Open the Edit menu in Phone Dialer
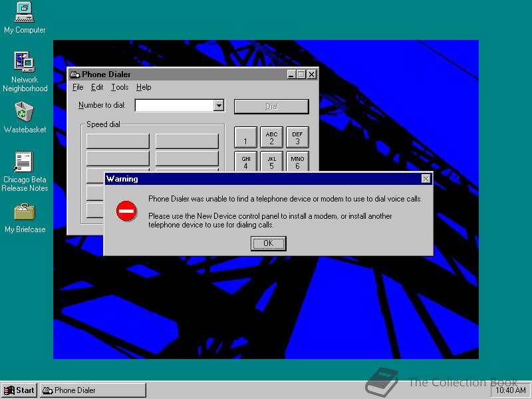This screenshot has height=399, width=532. pos(97,87)
